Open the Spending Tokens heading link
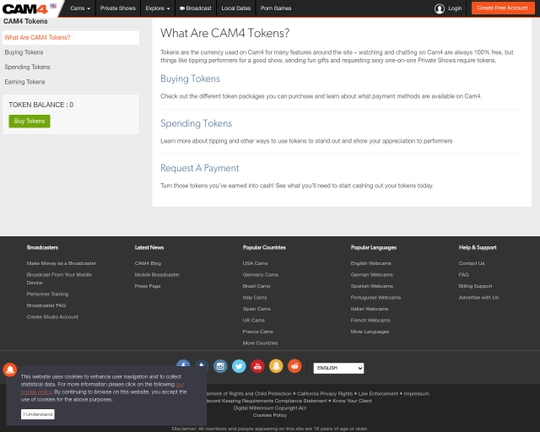The height and width of the screenshot is (432, 540). coord(196,123)
